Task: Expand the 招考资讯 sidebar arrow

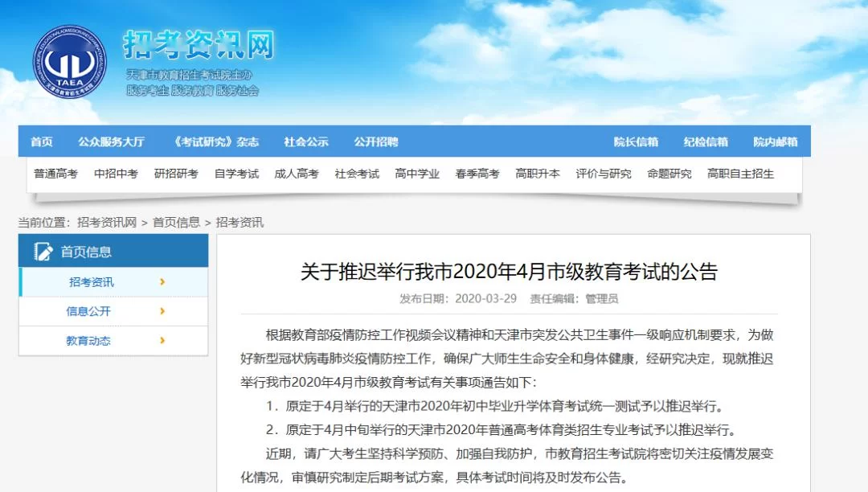Action: click(x=162, y=281)
